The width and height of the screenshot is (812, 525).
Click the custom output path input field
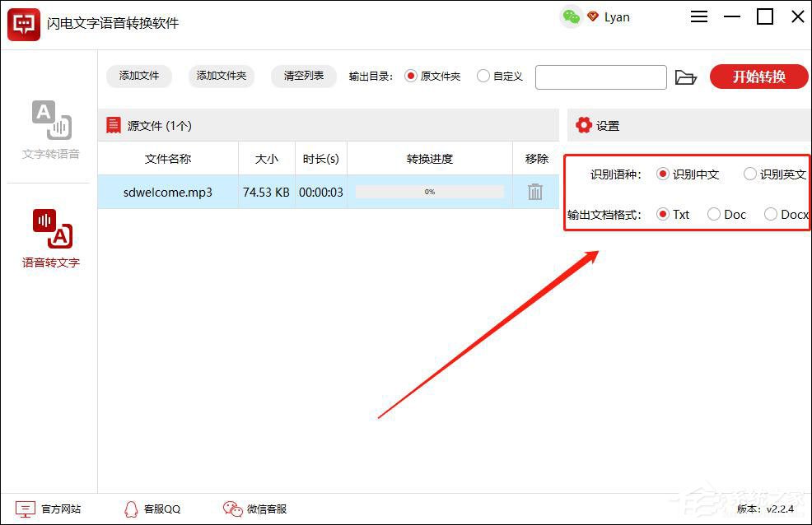(600, 77)
